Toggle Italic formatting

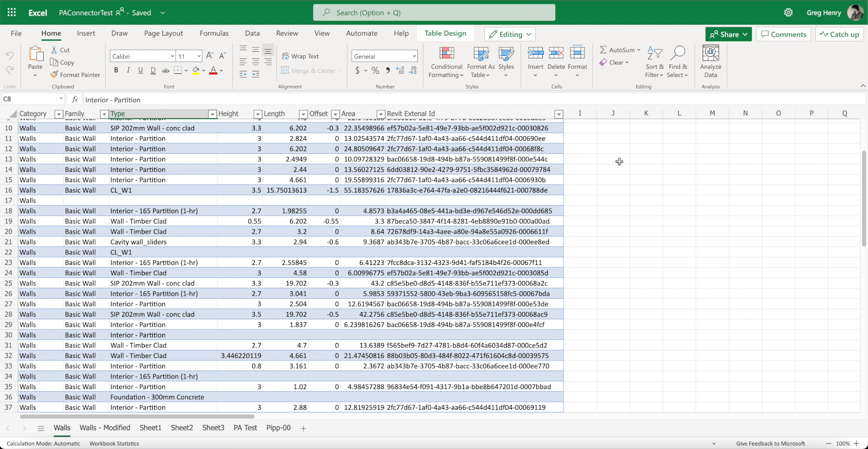(x=128, y=70)
